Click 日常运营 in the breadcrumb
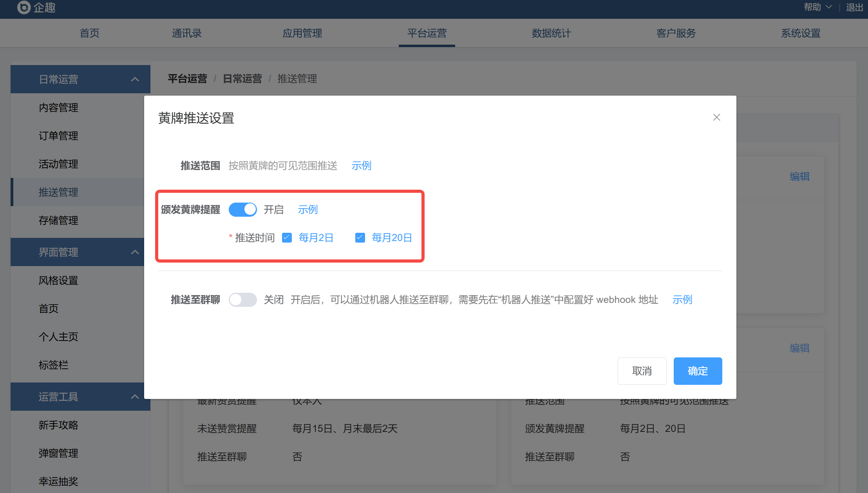The width and height of the screenshot is (868, 493). point(242,79)
